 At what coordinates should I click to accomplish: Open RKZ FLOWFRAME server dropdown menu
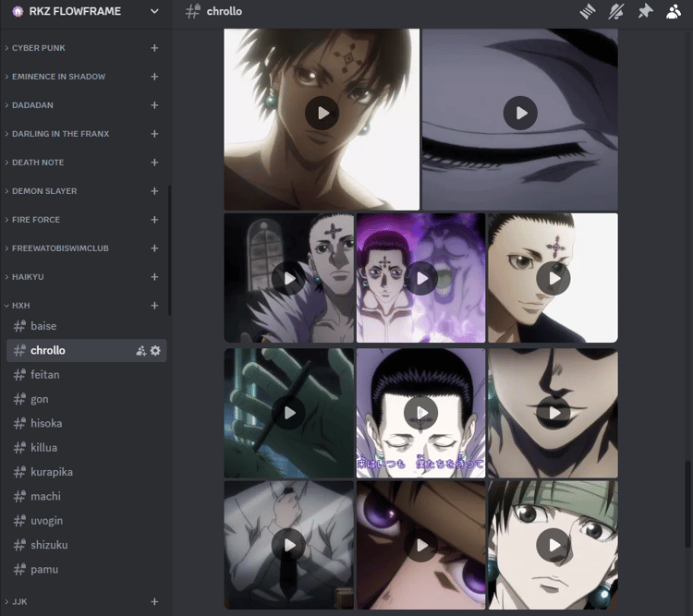(x=154, y=11)
